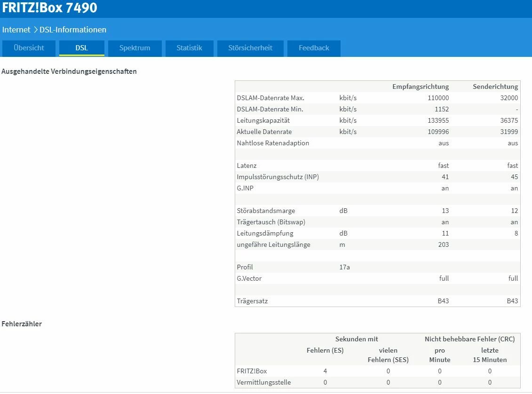Select the DSL tab
Viewport: 532px width, 394px height.
click(x=82, y=48)
